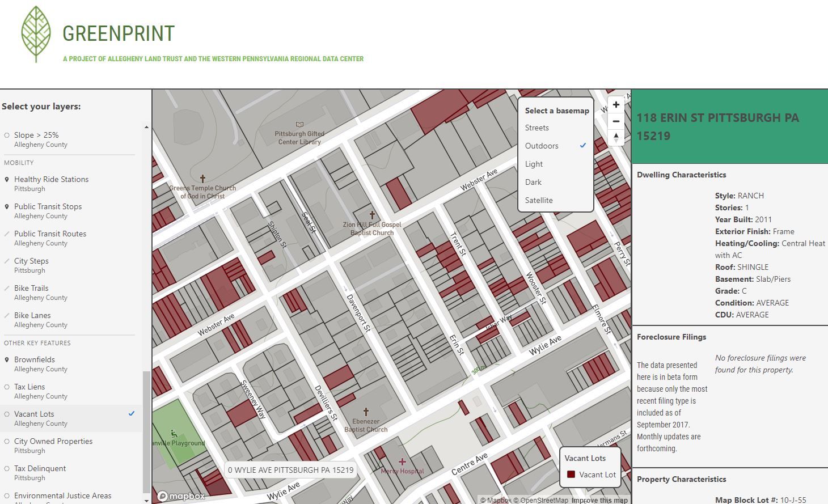Click the Property Characteristics heading
Viewport: 828px width, 504px height.
681,479
